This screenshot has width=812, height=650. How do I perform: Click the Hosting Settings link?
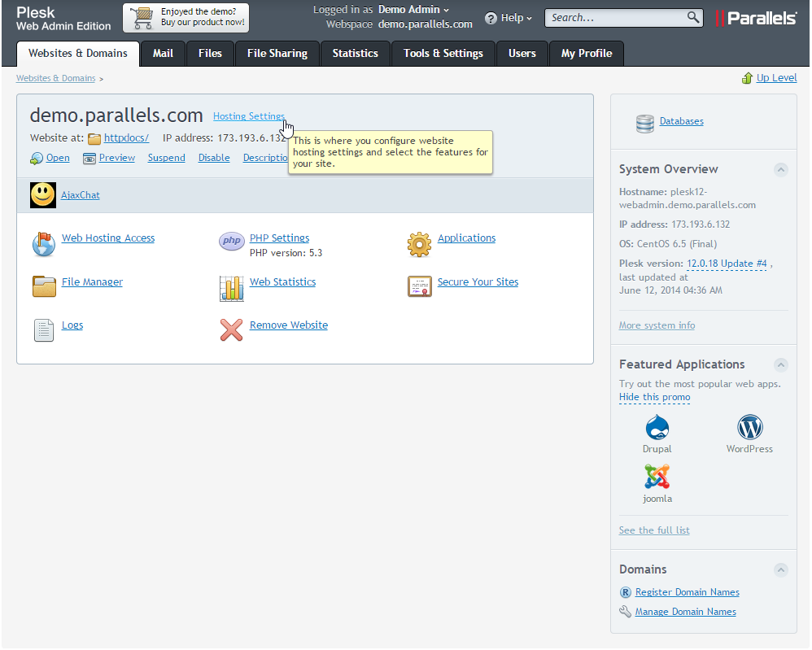point(248,116)
